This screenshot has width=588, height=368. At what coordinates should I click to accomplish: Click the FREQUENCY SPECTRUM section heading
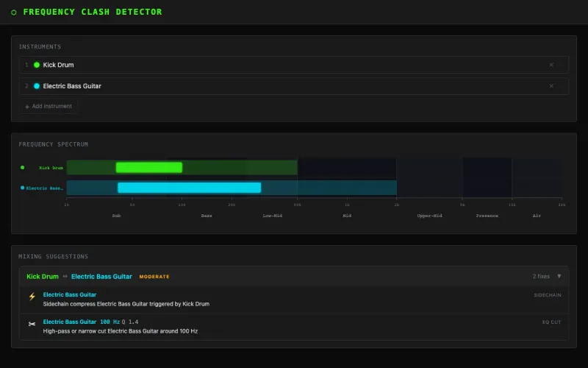tap(54, 144)
